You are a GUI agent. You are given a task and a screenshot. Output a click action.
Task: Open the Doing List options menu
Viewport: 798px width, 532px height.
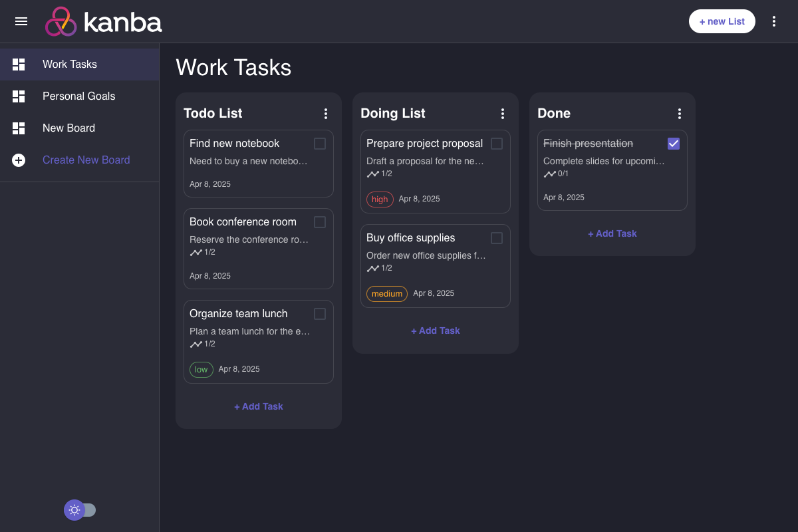tap(503, 114)
